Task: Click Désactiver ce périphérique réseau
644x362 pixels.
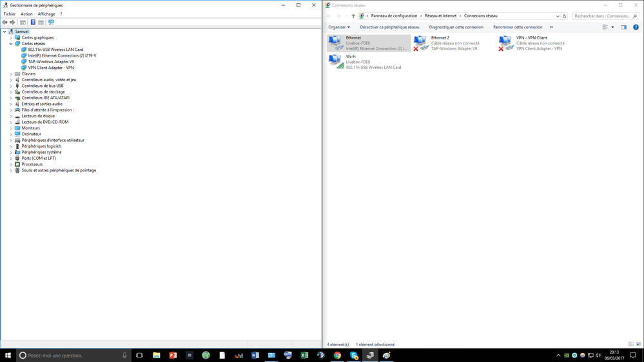Action: pyautogui.click(x=389, y=27)
